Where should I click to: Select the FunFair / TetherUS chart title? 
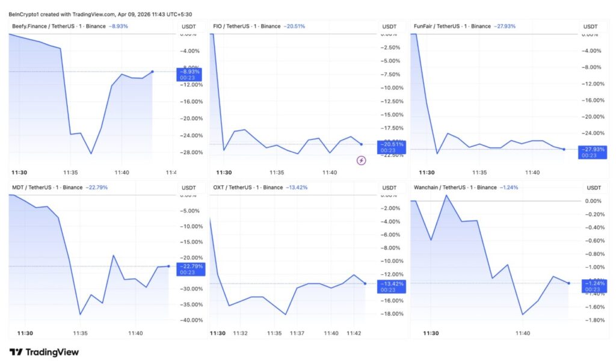pyautogui.click(x=441, y=26)
